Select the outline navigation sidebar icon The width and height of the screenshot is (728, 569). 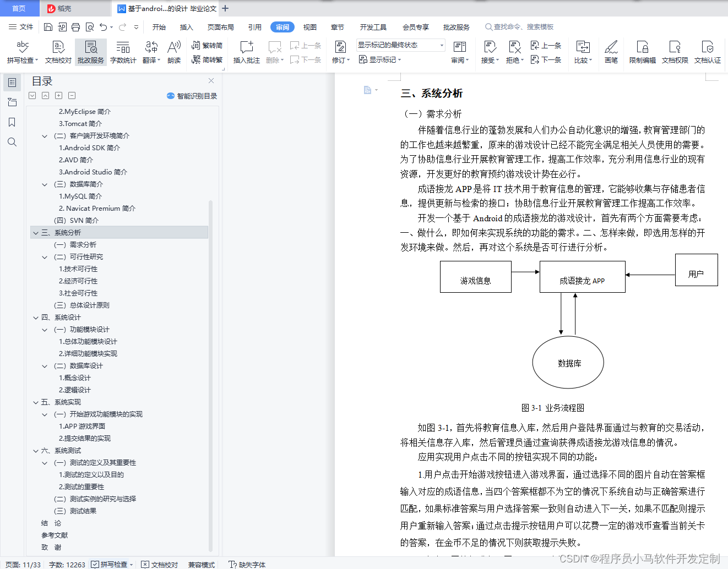click(x=12, y=83)
